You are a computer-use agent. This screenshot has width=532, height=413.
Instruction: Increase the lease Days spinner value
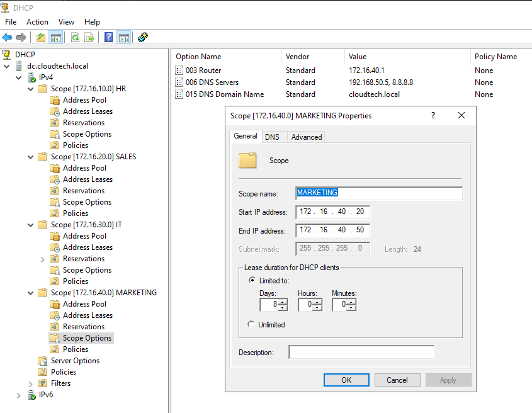pyautogui.click(x=283, y=302)
